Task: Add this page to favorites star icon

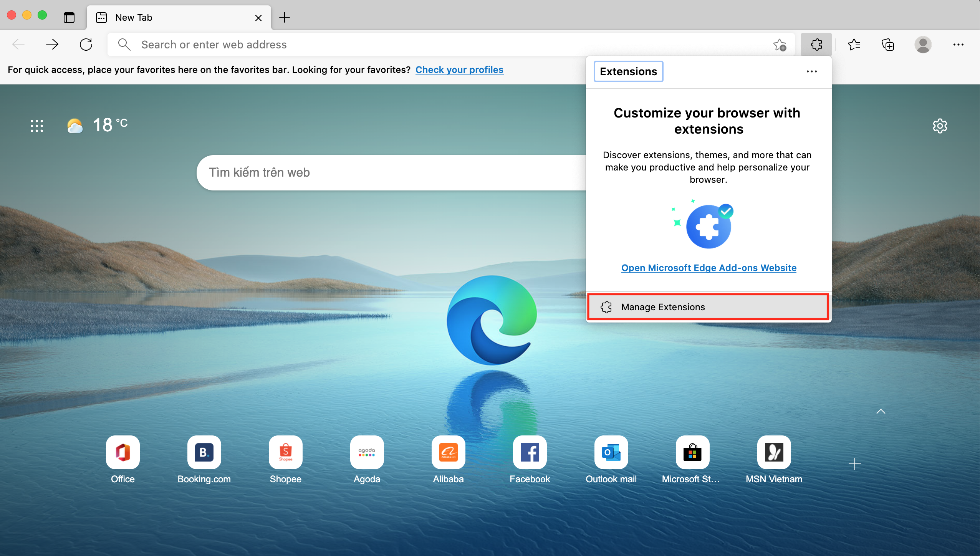Action: point(780,45)
